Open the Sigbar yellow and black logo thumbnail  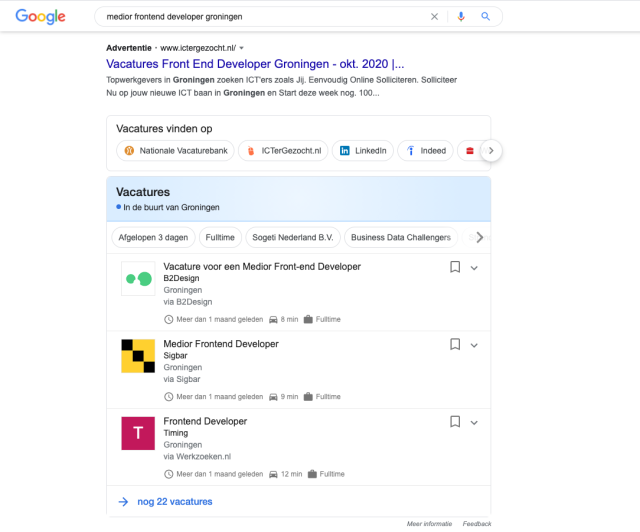[x=138, y=356]
